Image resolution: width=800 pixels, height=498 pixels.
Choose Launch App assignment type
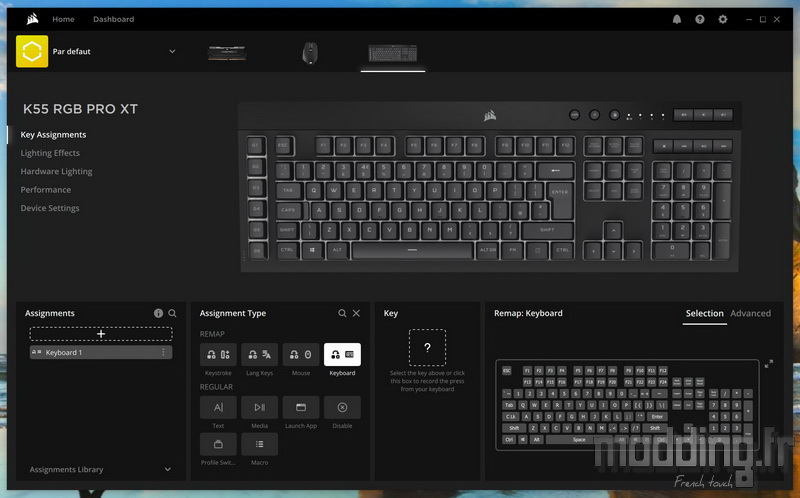click(x=301, y=407)
